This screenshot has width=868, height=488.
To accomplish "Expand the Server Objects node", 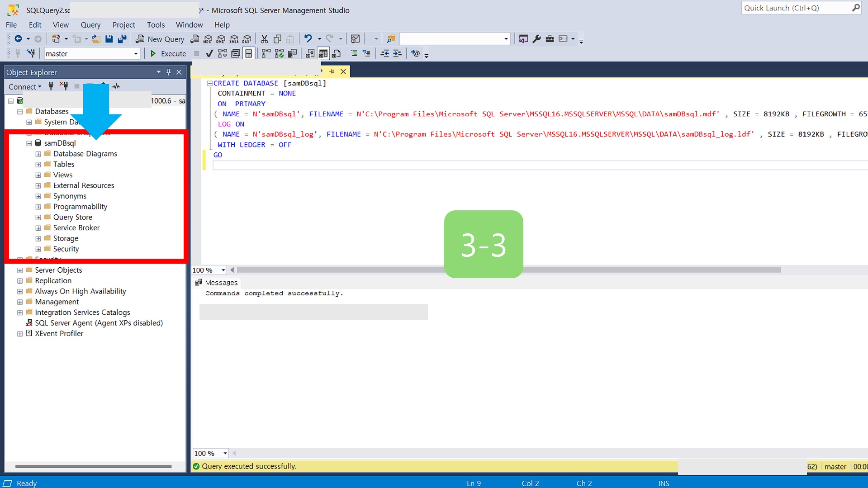I will pos(20,270).
